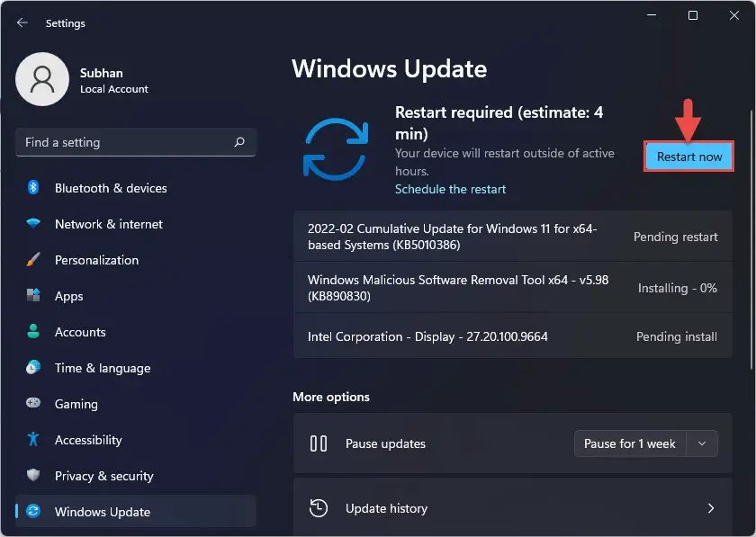756x537 pixels.
Task: Click the vertical scrollbar on the right
Action: (751, 239)
